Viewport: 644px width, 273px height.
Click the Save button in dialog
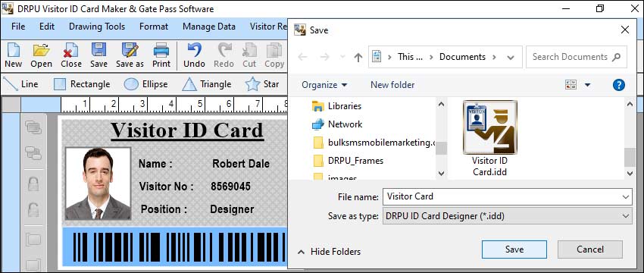[x=514, y=249]
